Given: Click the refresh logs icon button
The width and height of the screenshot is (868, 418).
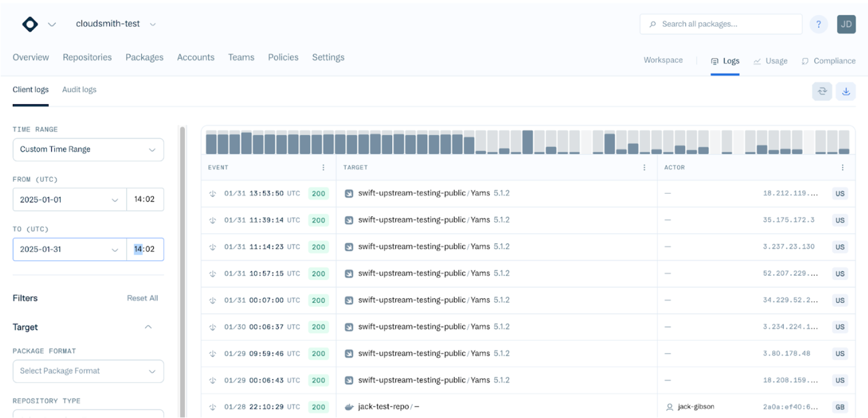Looking at the screenshot, I should pos(822,91).
